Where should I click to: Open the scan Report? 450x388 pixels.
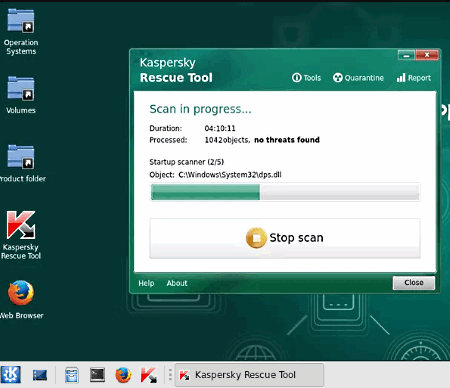pyautogui.click(x=414, y=78)
